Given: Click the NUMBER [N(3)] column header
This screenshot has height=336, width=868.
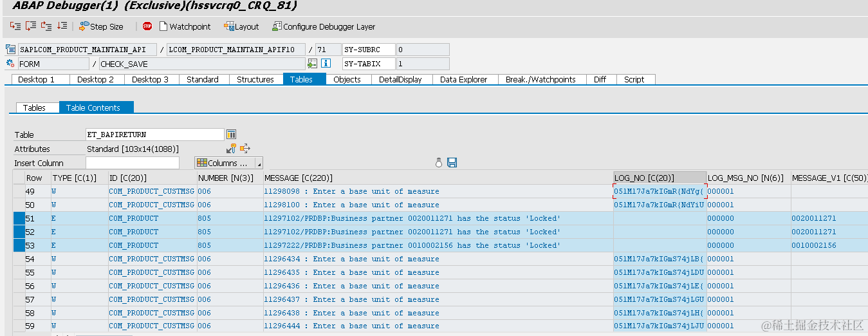Looking at the screenshot, I should [230, 178].
